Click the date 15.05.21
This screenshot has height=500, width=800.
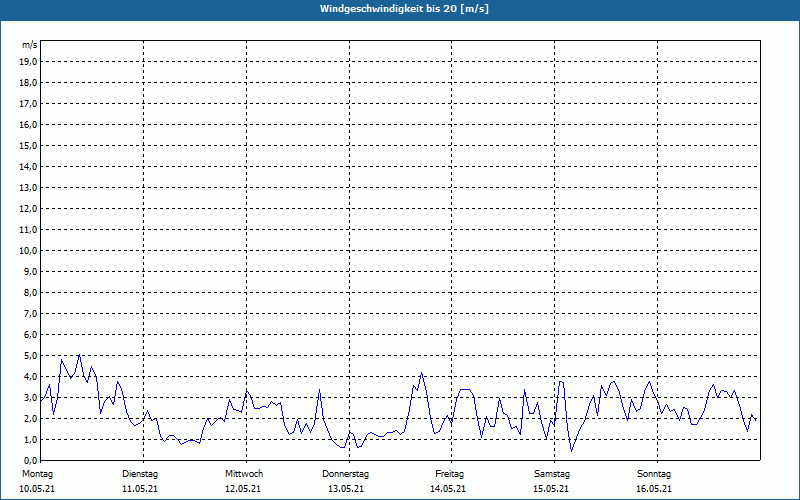click(552, 489)
